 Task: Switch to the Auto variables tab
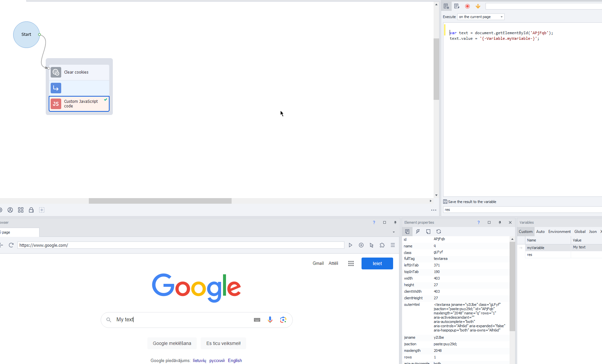(540, 232)
